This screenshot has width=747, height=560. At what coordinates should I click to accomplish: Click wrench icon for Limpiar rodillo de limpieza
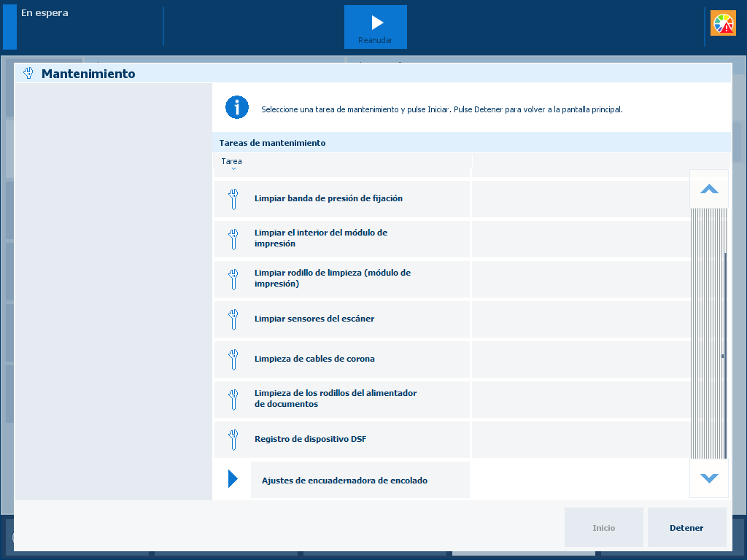click(233, 279)
